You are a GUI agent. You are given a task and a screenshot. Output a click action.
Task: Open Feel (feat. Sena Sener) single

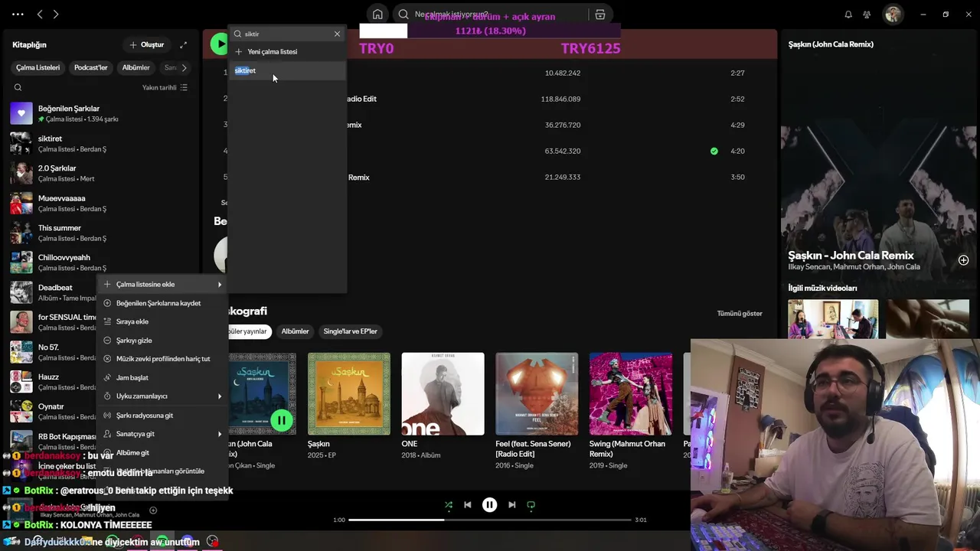537,393
